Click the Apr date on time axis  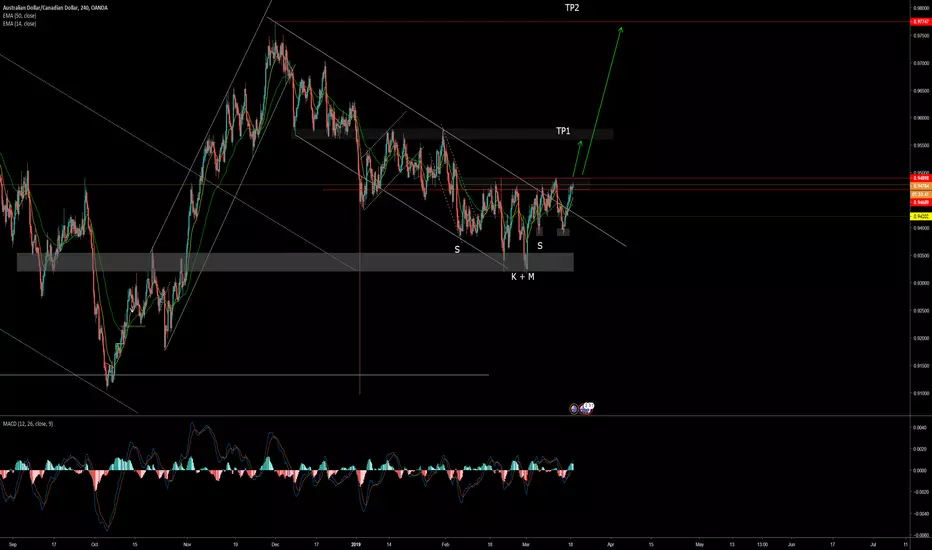[x=610, y=544]
